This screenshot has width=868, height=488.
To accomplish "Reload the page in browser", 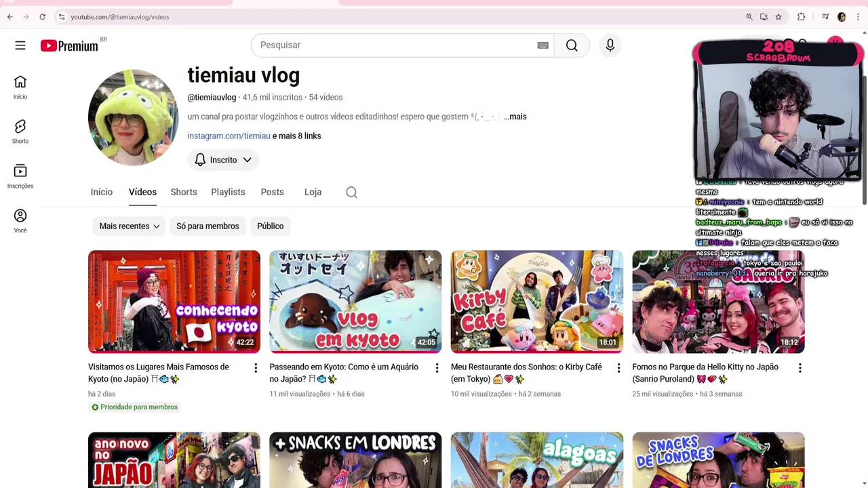I will click(42, 17).
